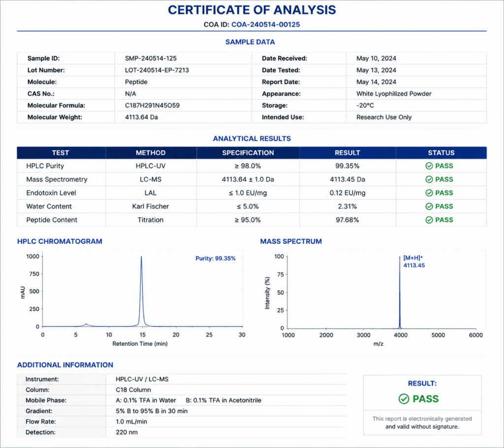Click the Karl Fischer method cell

(151, 207)
